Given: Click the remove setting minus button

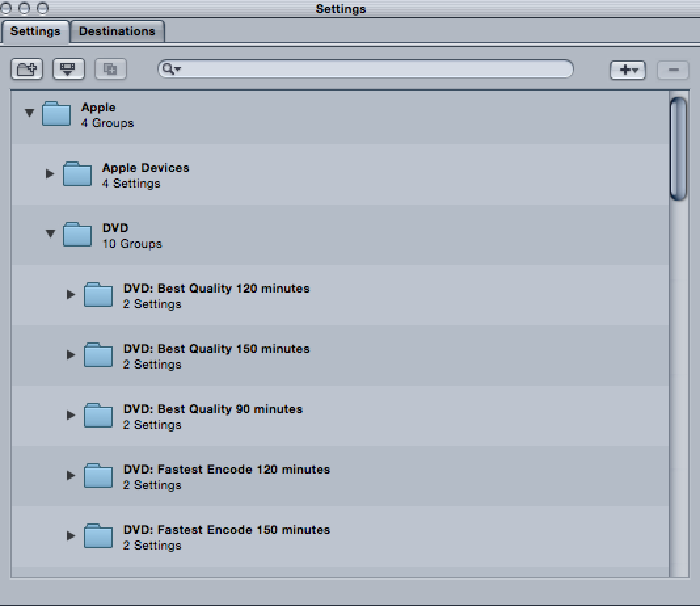Looking at the screenshot, I should (x=672, y=70).
